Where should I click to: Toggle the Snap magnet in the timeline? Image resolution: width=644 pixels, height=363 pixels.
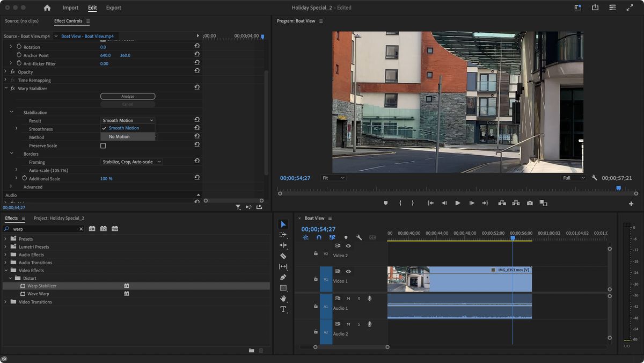coord(318,237)
